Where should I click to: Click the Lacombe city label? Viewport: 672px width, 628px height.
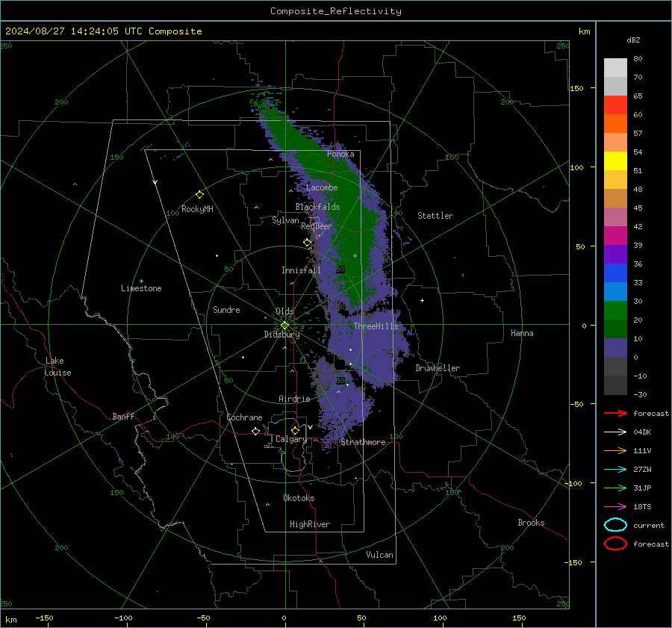click(322, 187)
